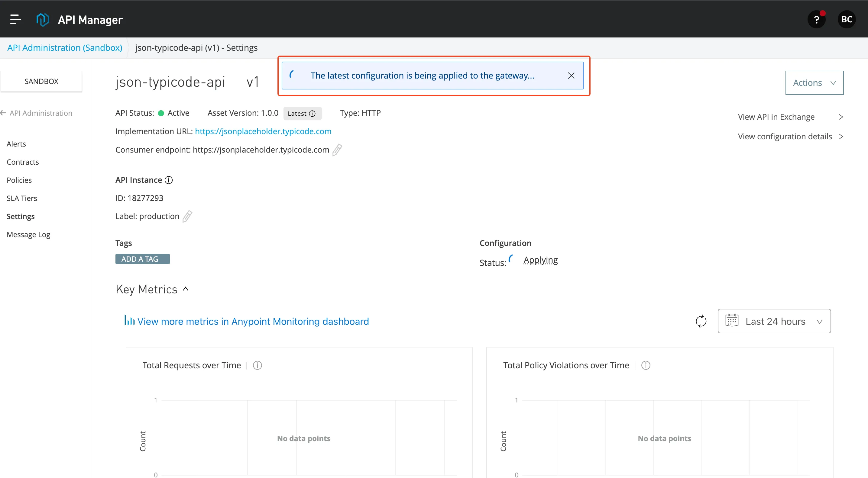The width and height of the screenshot is (868, 478).
Task: Show info for Total Policy Violations chart
Action: [646, 366]
